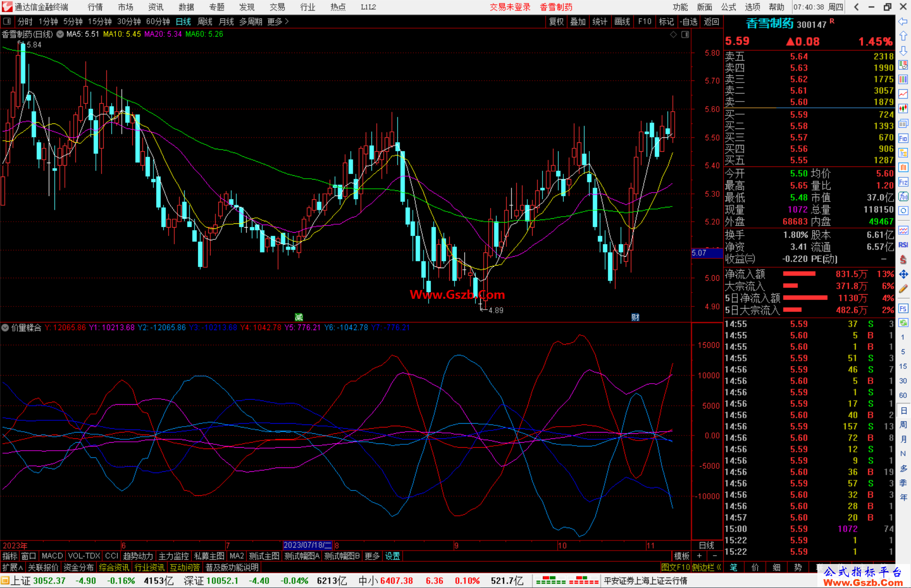Toggle the panel icon left of 分时
Screen dimensions: 911x588
(x=7, y=21)
